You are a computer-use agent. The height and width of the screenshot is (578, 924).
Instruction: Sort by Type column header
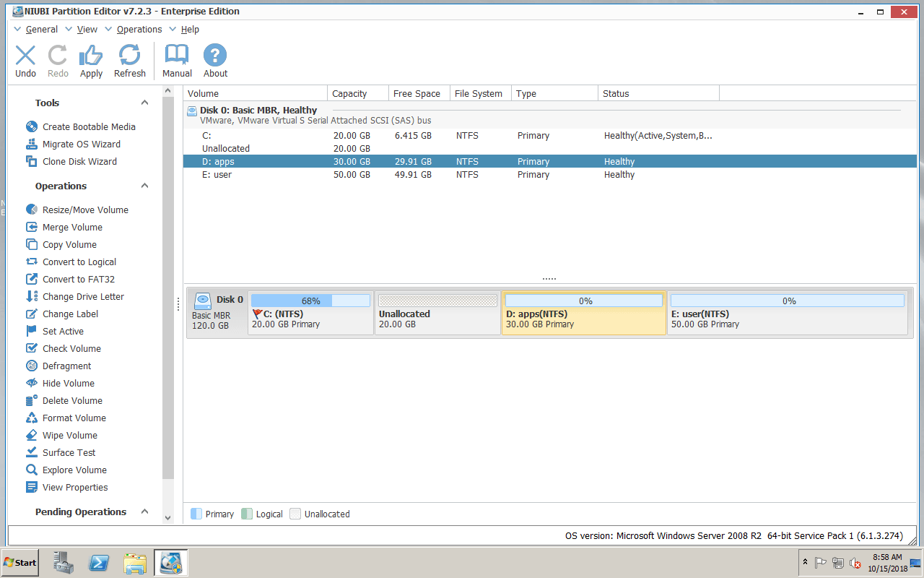pyautogui.click(x=555, y=93)
